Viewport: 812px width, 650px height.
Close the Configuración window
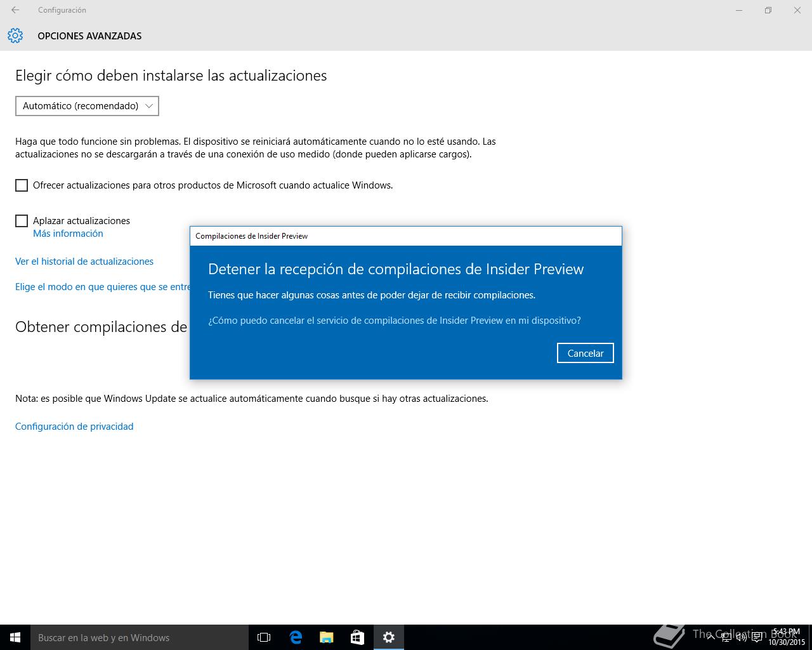(797, 10)
